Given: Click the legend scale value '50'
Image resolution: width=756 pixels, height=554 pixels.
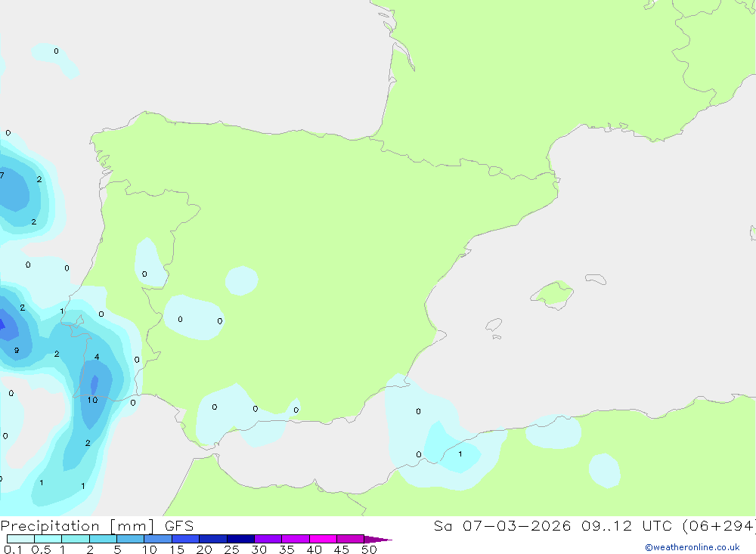Looking at the screenshot, I should coord(369,549).
